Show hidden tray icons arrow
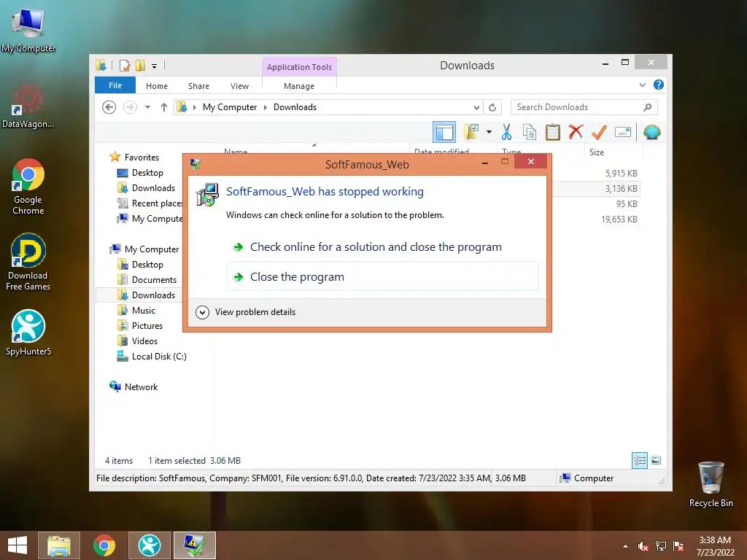Screen dimensions: 747x560 [625, 546]
